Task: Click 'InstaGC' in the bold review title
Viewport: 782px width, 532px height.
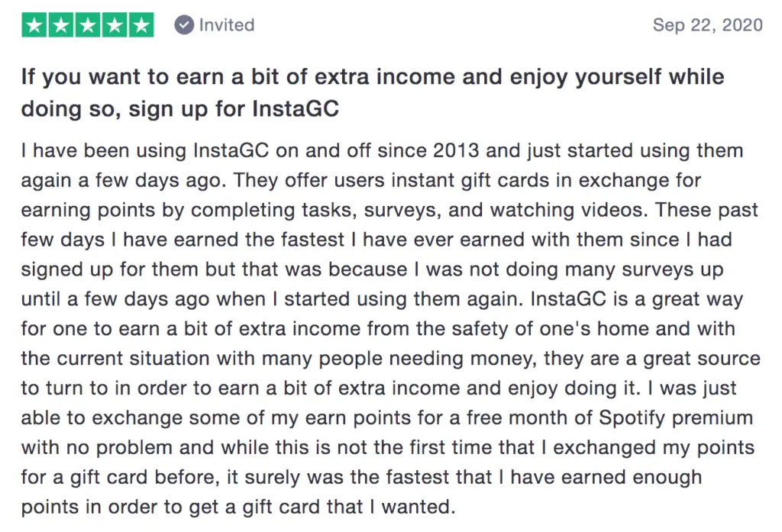Action: pyautogui.click(x=296, y=108)
